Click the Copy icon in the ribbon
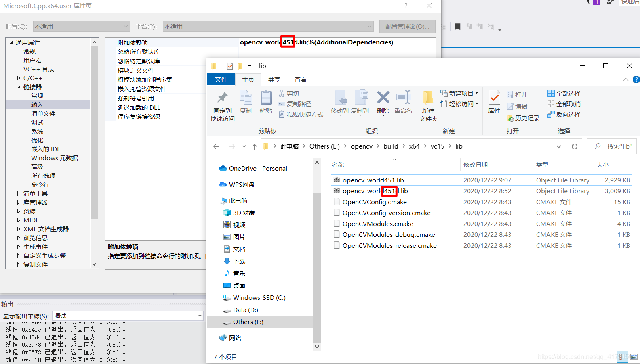This screenshot has height=364, width=640. tap(246, 98)
